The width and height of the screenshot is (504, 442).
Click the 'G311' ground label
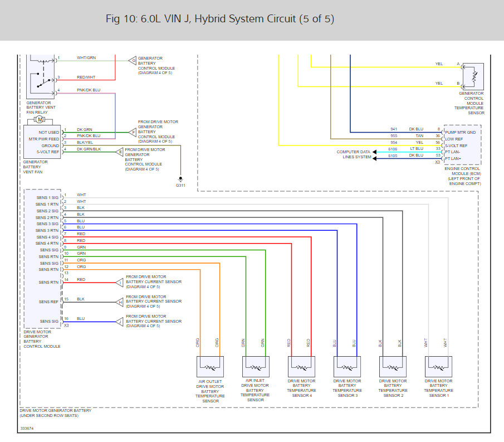(180, 186)
